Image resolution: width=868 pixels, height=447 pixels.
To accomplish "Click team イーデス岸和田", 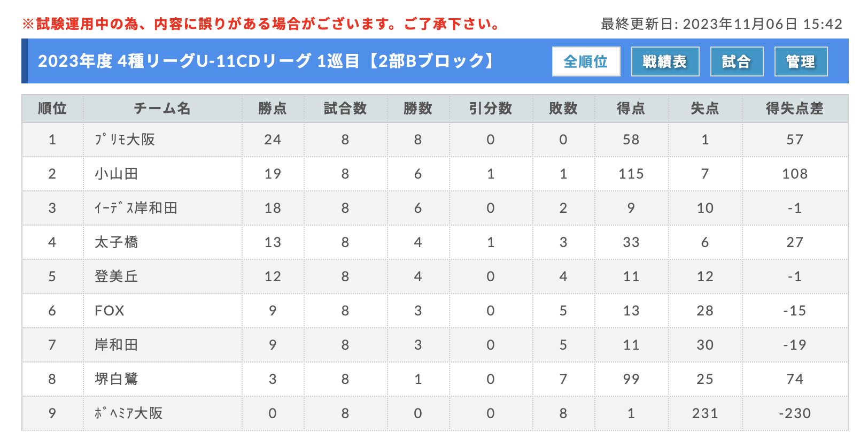I will tap(136, 208).
